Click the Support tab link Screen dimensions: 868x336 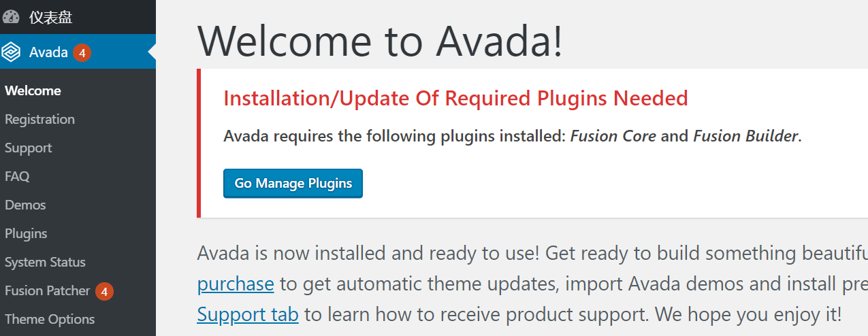[x=248, y=314]
